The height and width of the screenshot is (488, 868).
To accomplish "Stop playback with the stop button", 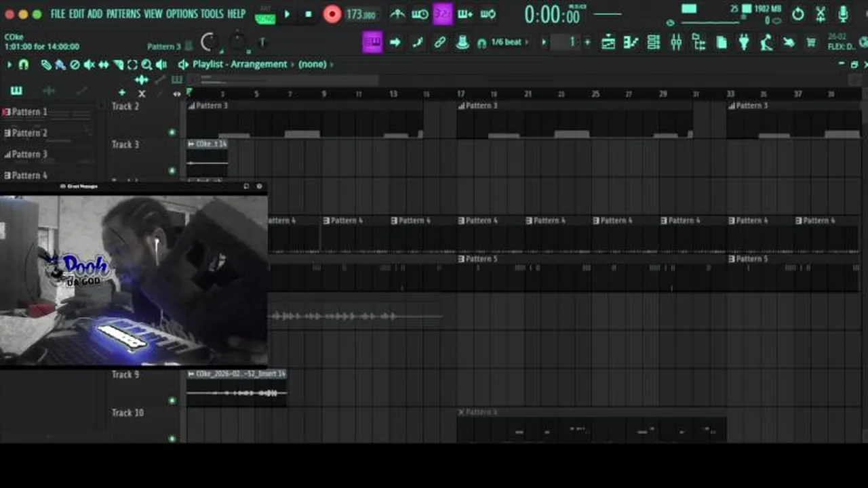I will click(x=309, y=14).
